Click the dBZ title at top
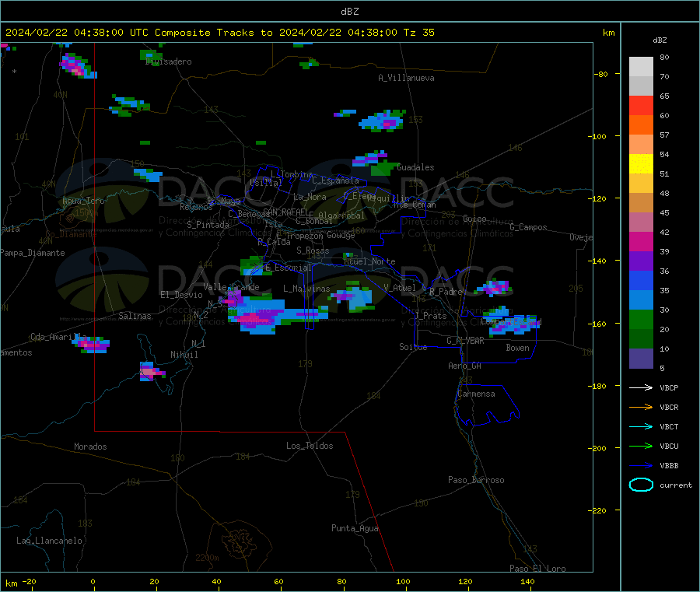This screenshot has width=700, height=592. [349, 12]
